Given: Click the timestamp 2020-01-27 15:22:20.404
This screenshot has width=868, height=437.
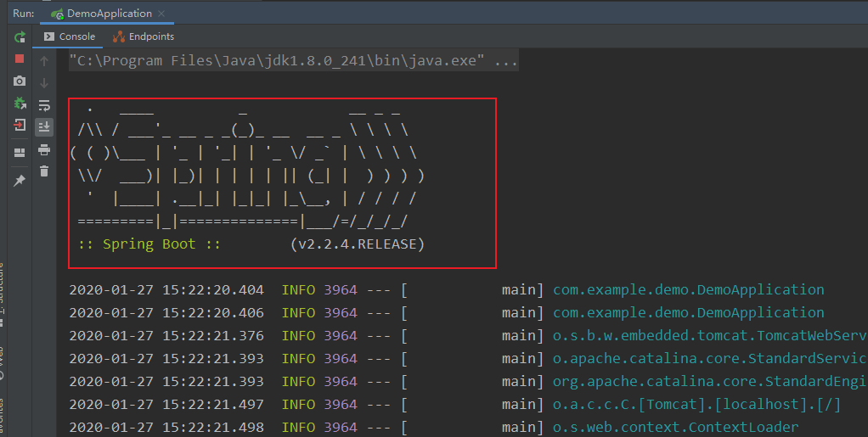Looking at the screenshot, I should tap(166, 289).
